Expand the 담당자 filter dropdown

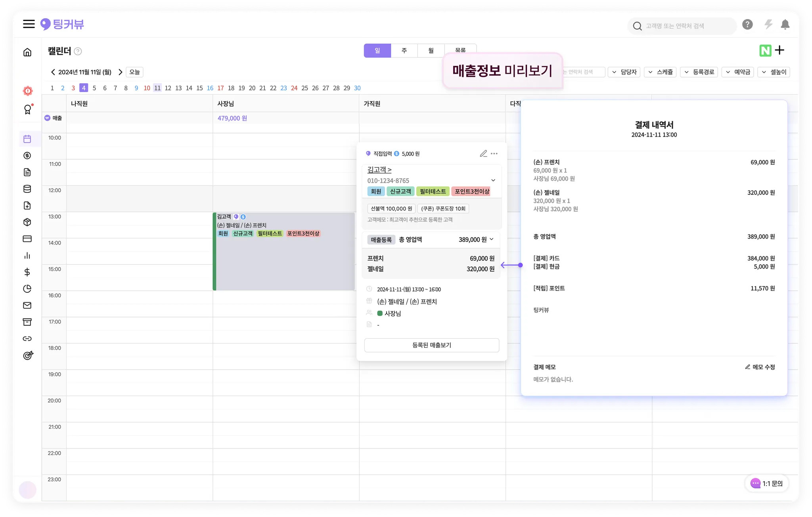tap(624, 72)
